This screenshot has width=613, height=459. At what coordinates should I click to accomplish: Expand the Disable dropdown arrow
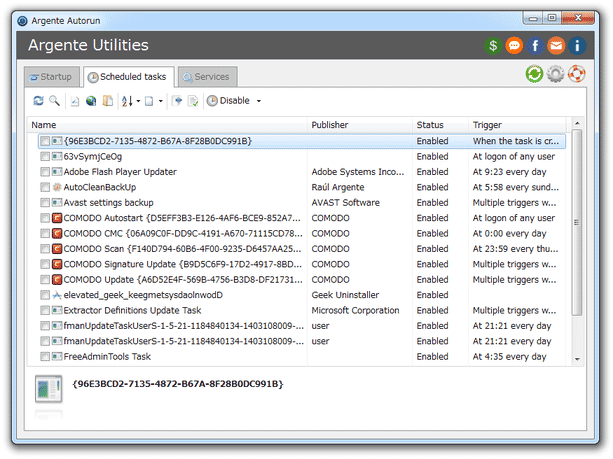click(259, 101)
